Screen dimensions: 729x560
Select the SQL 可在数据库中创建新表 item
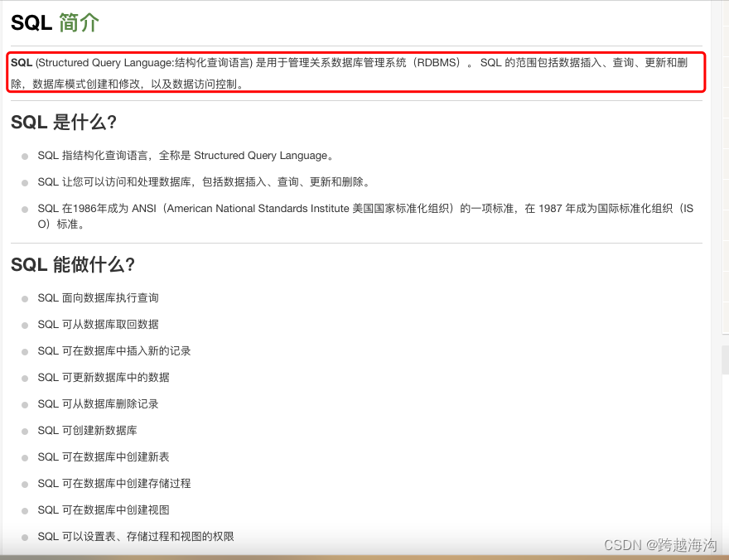click(103, 456)
